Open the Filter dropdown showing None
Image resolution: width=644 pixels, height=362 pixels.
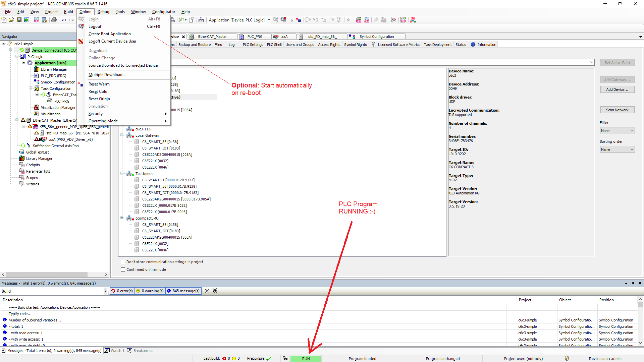[617, 131]
